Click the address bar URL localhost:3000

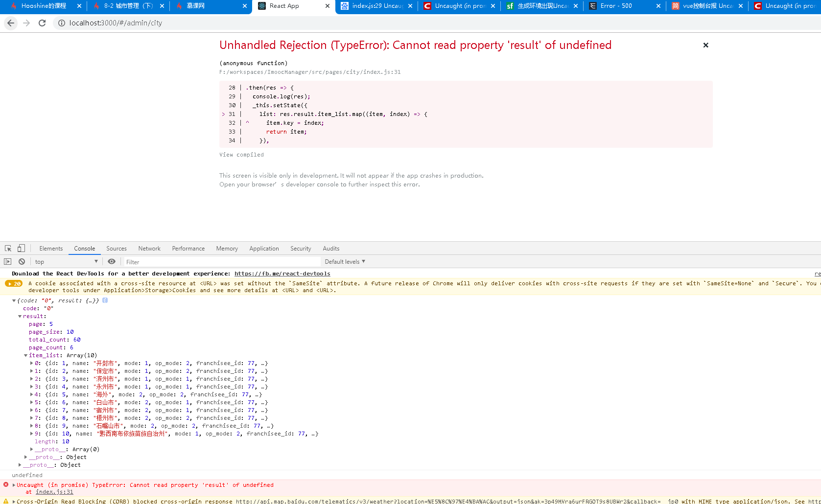[116, 23]
